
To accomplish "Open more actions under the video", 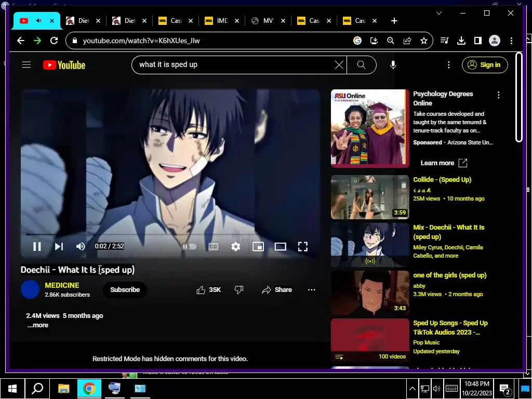I will pyautogui.click(x=312, y=290).
